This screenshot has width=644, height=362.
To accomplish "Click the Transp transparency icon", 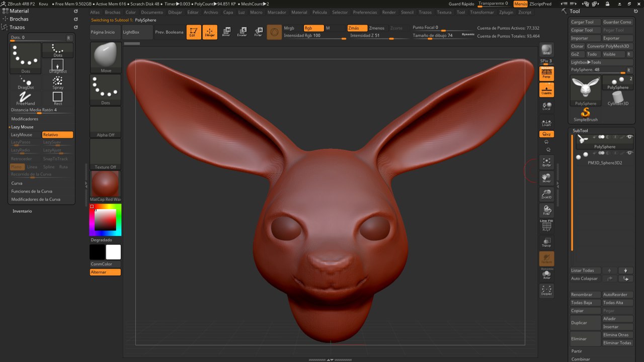I will coord(546,242).
